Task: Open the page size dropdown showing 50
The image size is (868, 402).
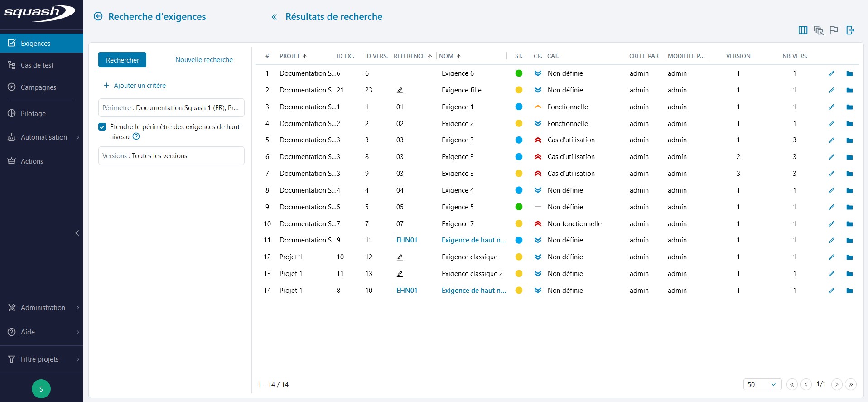Action: (762, 384)
